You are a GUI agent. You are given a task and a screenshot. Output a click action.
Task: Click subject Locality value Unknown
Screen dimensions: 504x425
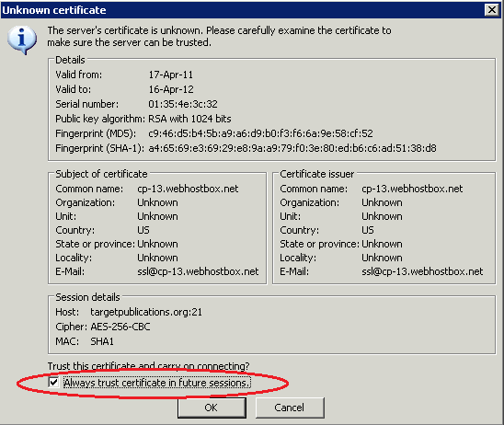pos(157,258)
